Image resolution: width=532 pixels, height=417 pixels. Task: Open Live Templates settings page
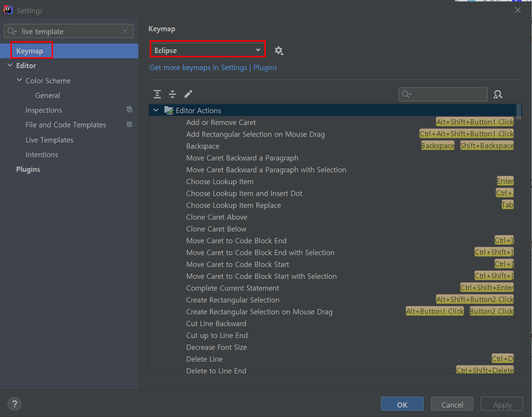click(x=50, y=140)
